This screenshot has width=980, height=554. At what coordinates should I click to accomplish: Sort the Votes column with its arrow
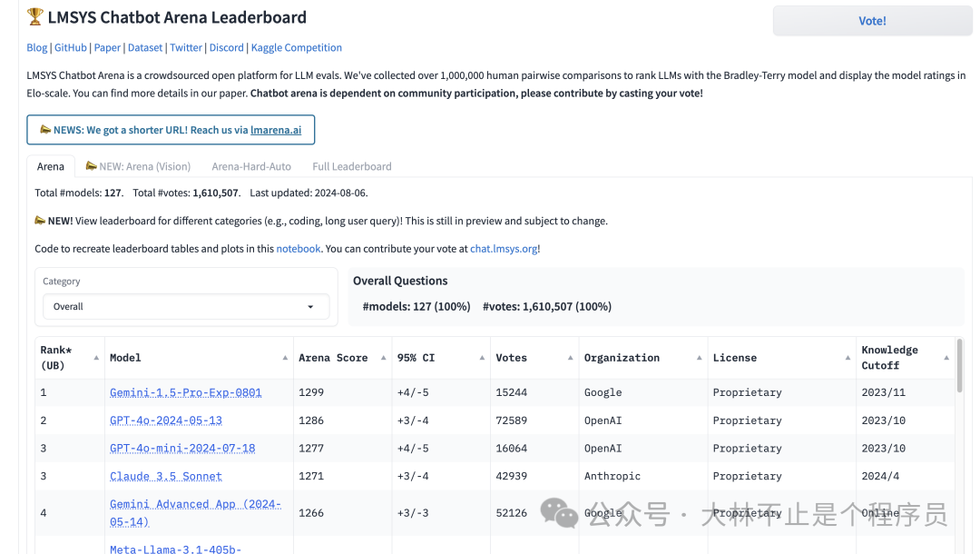[570, 358]
